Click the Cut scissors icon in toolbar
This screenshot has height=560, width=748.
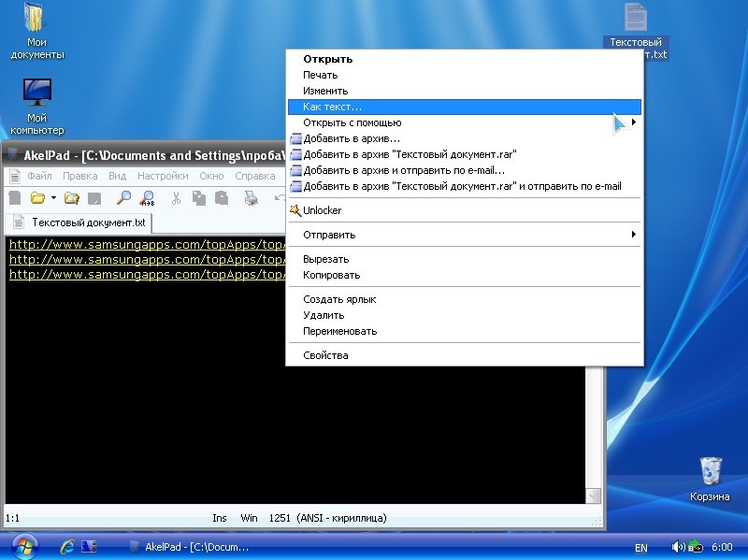click(175, 197)
